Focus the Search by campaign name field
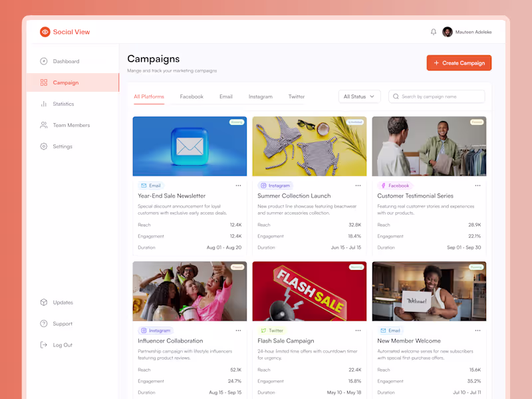Image resolution: width=532 pixels, height=399 pixels. [x=437, y=96]
